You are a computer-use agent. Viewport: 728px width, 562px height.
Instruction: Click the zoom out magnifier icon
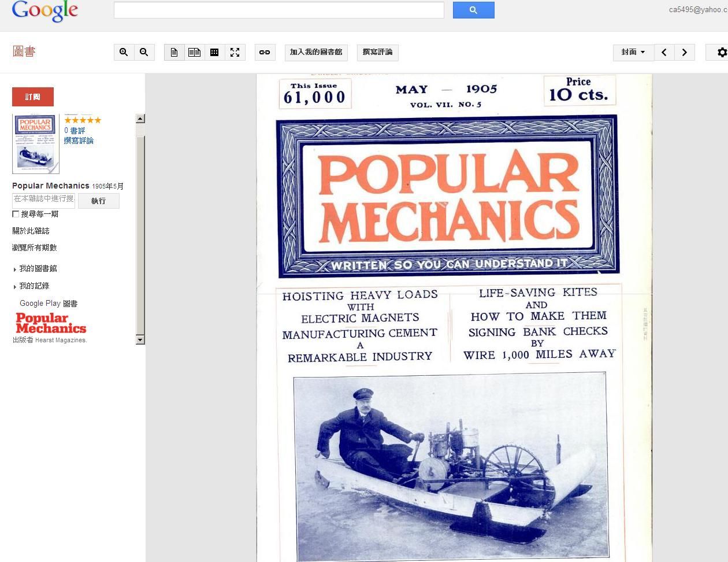[x=144, y=52]
